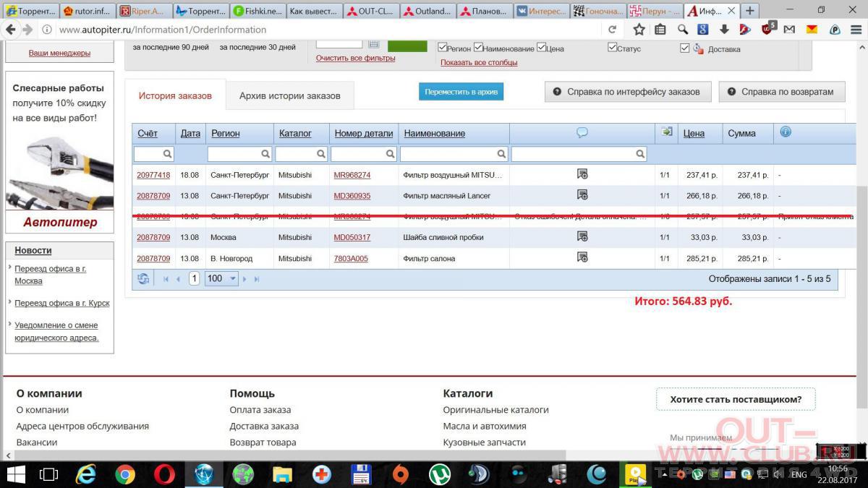868x488 pixels.
Task: Open note icon for order MR968274
Action: tap(582, 174)
